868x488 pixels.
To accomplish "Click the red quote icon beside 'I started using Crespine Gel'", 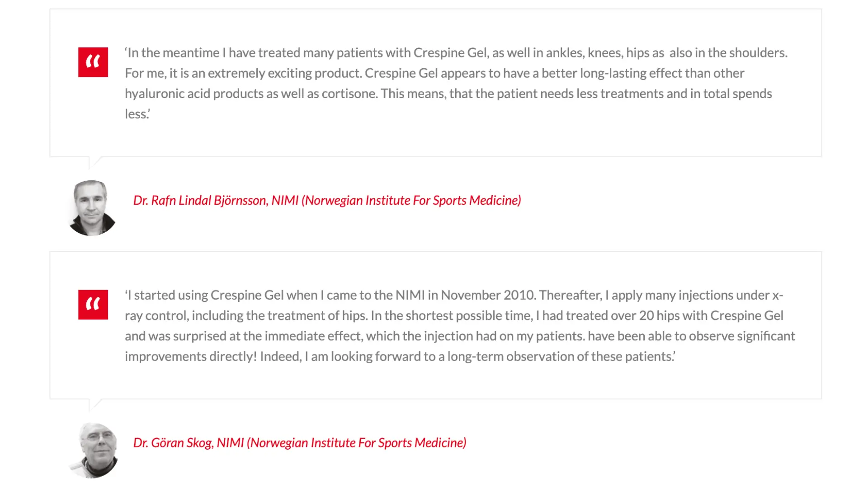I will tap(93, 305).
